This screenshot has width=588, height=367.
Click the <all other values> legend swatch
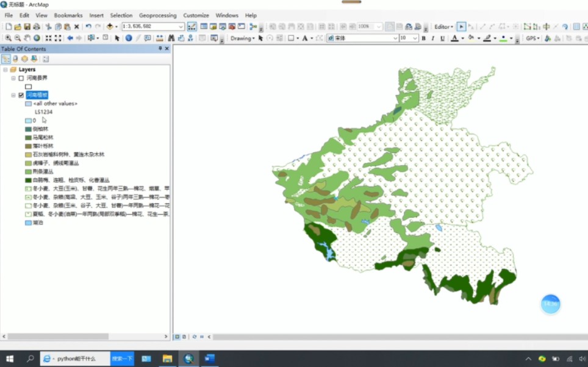click(28, 104)
